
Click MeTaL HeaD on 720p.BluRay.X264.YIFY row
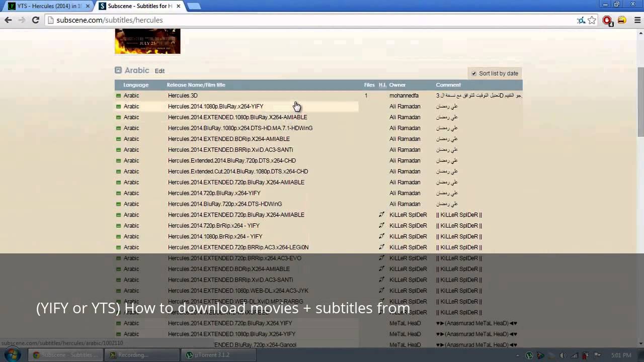click(405, 323)
